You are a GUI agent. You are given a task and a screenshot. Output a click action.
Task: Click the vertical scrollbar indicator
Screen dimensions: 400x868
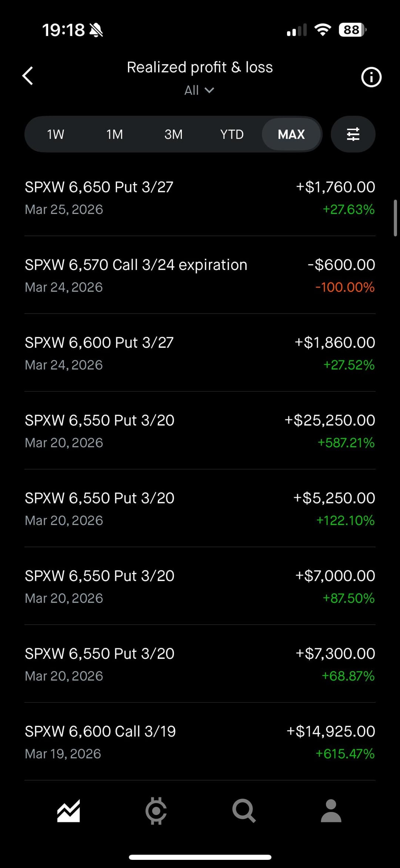pos(395,218)
